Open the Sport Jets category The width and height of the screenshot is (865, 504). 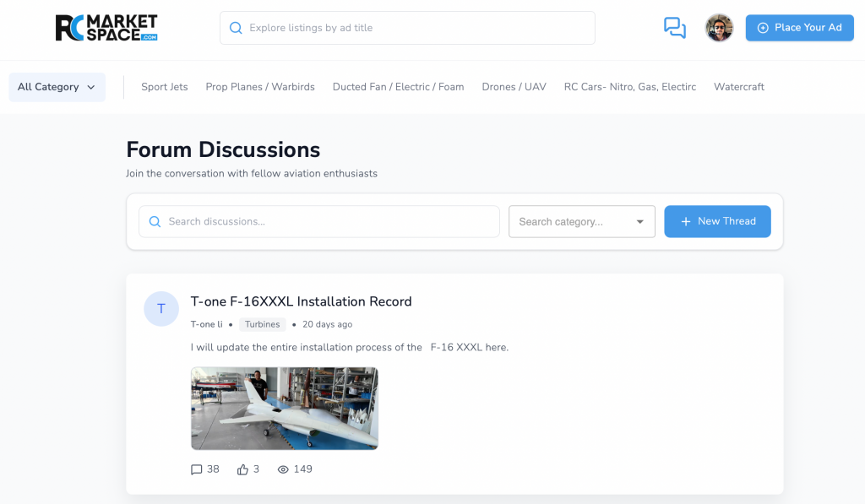(164, 87)
